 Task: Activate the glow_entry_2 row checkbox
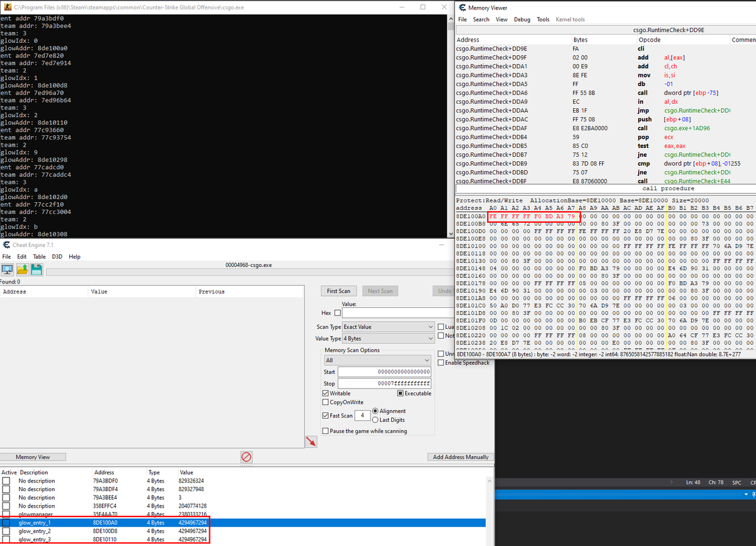pos(6,531)
